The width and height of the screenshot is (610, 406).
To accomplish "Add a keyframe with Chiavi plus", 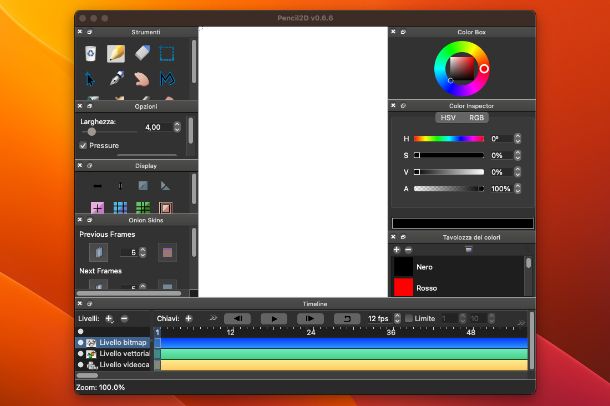I will (189, 318).
